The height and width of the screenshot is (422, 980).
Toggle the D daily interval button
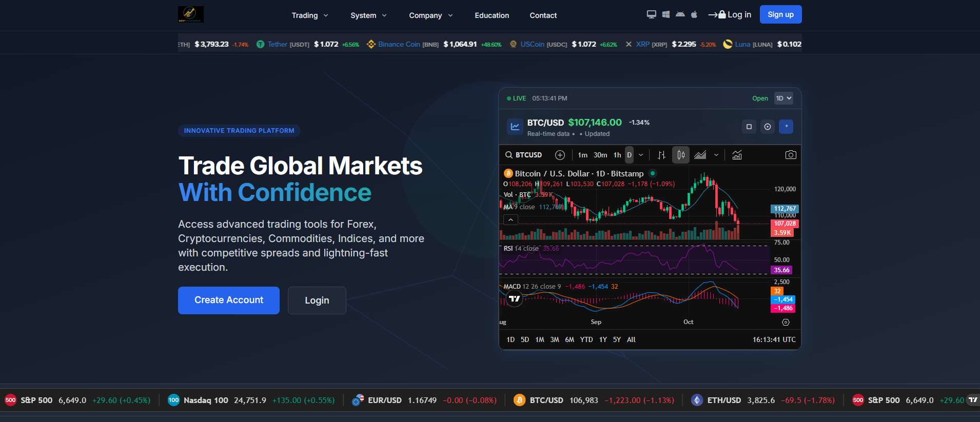click(630, 155)
